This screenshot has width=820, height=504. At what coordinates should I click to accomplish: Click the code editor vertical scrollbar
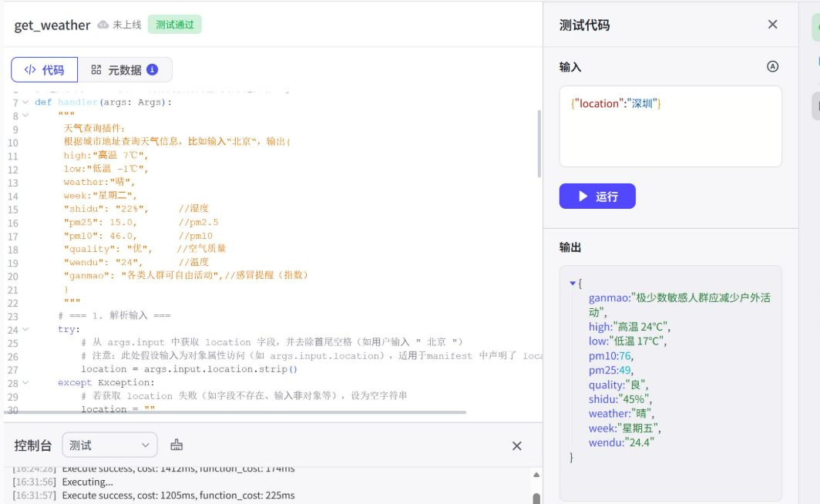click(539, 144)
